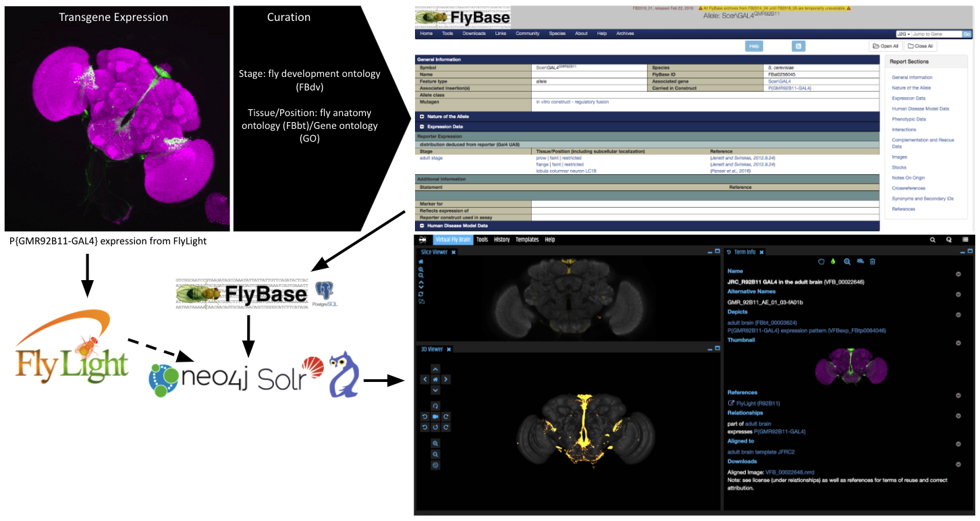Click the RSS feed button on FlyBase
The image size is (980, 521).
click(798, 46)
